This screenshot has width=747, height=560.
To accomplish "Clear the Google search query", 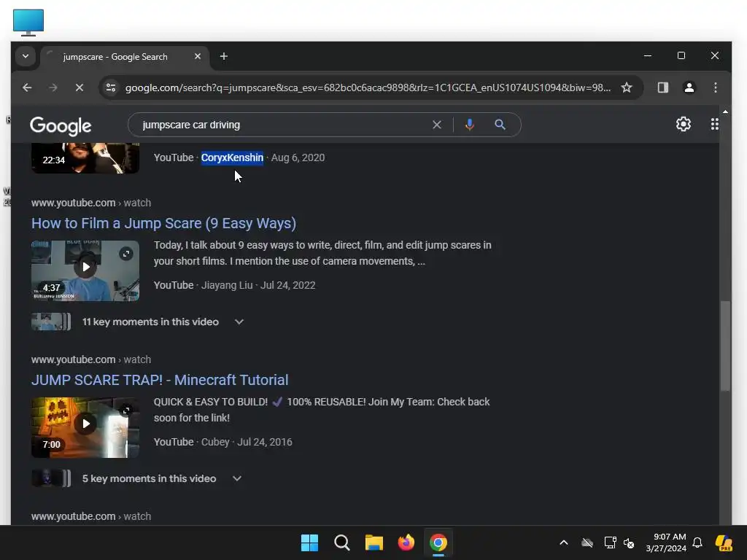I will pos(436,125).
